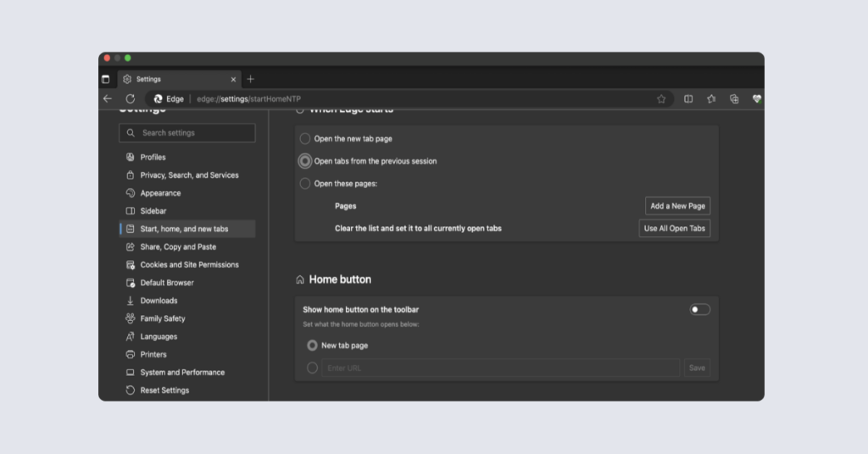868x454 pixels.
Task: Click the System and Performance laptop icon
Action: click(x=130, y=372)
